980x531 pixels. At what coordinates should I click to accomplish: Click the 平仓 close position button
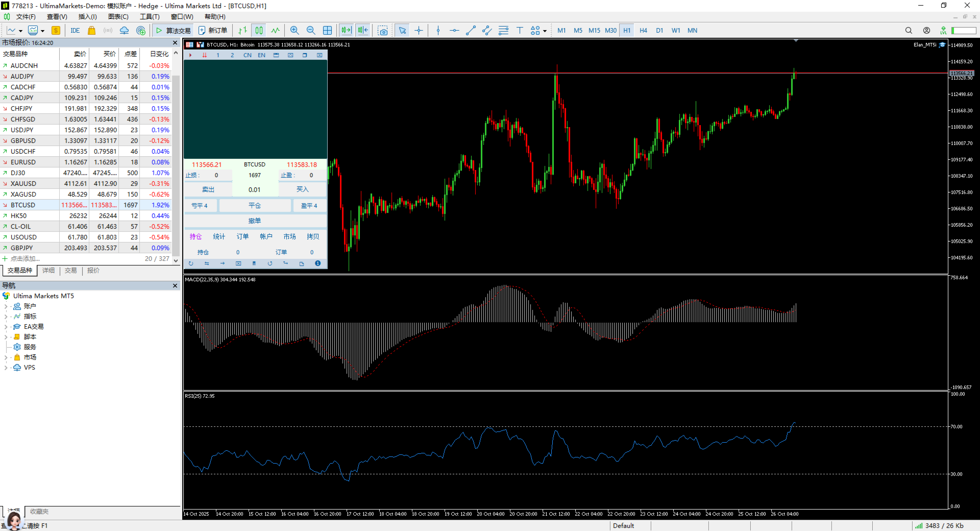pos(255,206)
